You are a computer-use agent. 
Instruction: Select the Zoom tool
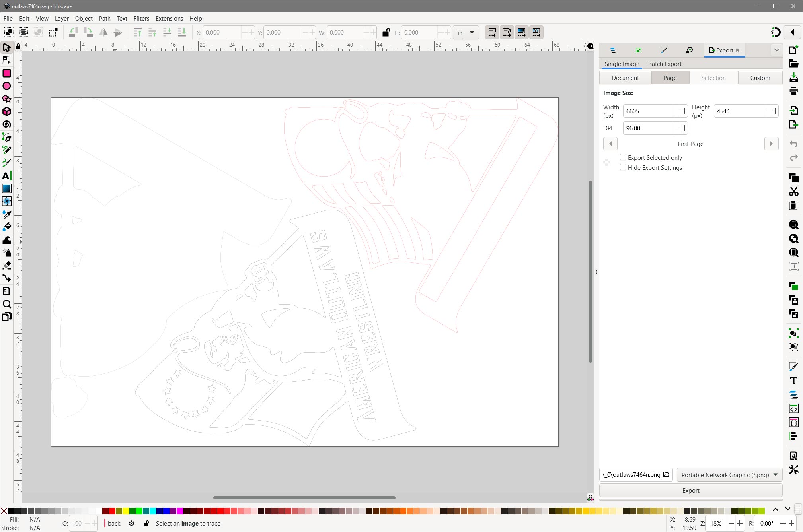[7, 304]
